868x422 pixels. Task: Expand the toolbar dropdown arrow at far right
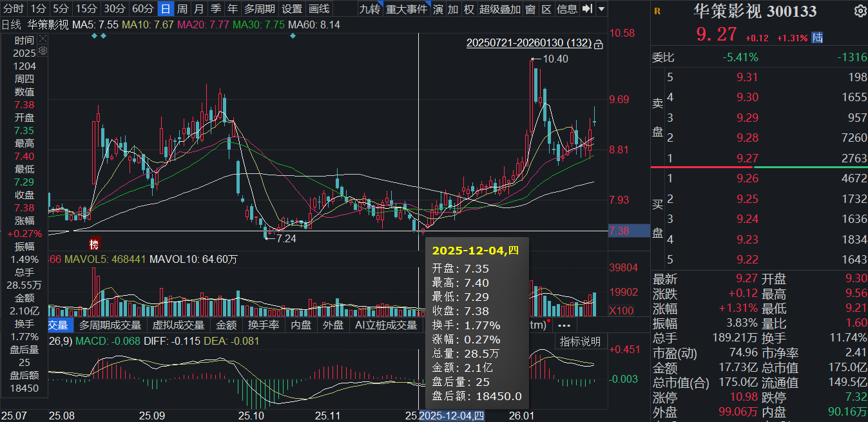click(x=601, y=8)
